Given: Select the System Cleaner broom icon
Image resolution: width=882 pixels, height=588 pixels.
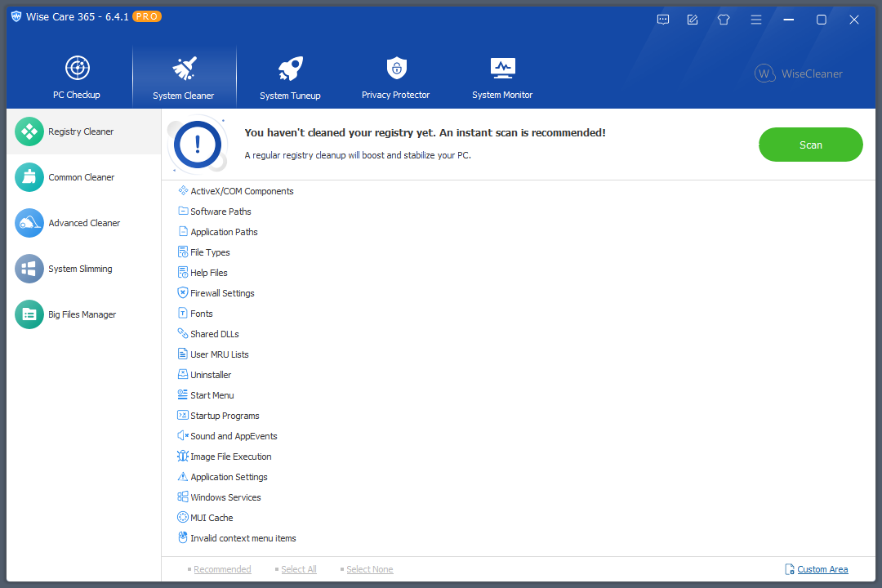Looking at the screenshot, I should click(184, 68).
